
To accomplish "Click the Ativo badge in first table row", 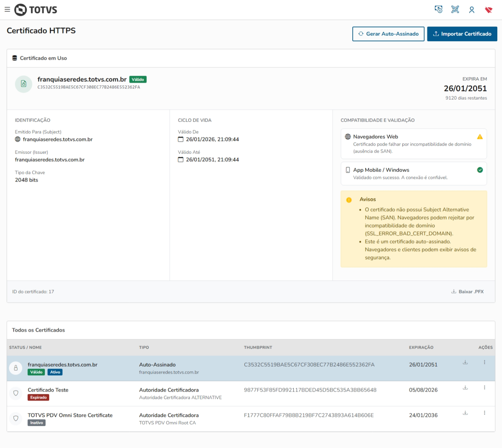I will coord(55,372).
